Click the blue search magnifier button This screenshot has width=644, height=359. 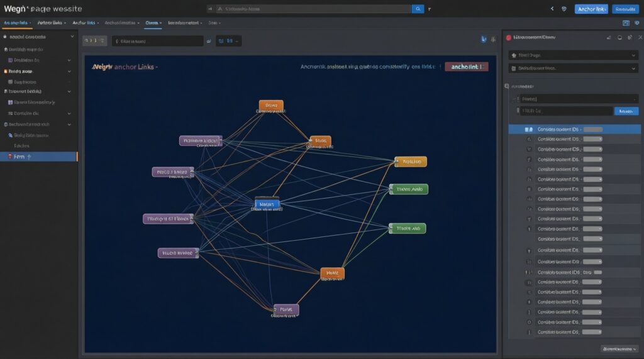pyautogui.click(x=418, y=9)
